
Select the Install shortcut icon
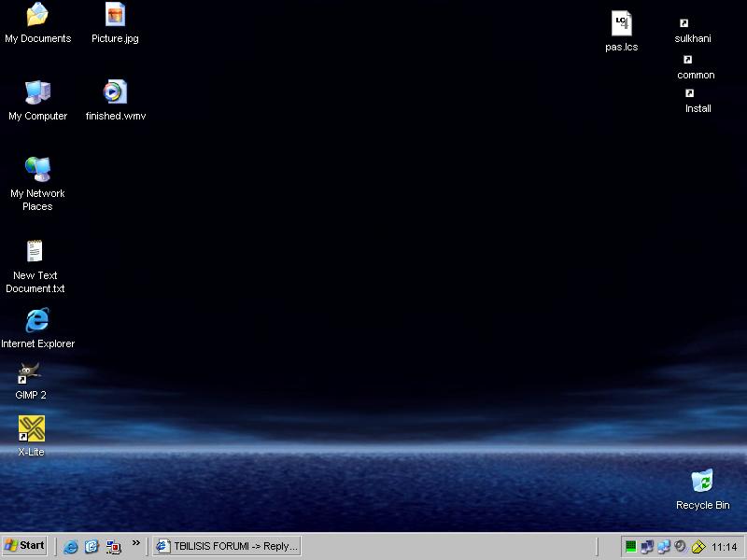pyautogui.click(x=690, y=92)
